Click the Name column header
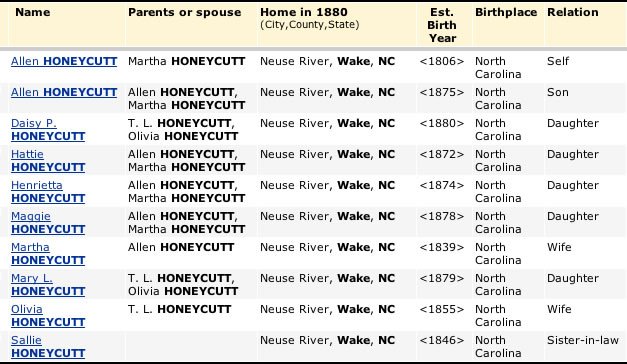Image resolution: width=627 pixels, height=364 pixels. pyautogui.click(x=33, y=12)
